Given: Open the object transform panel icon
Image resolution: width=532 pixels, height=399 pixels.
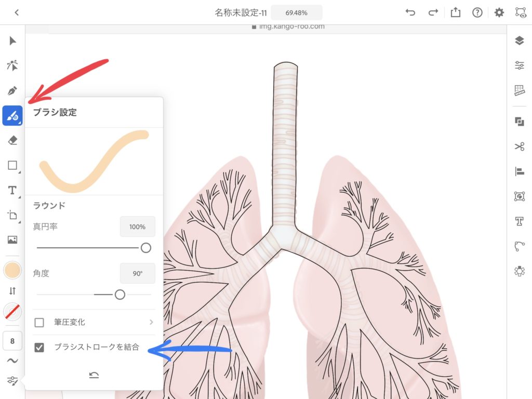Looking at the screenshot, I should click(520, 196).
